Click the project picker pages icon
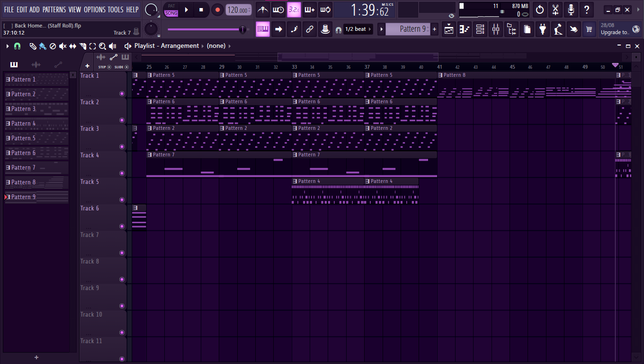644x364 pixels. point(527,29)
